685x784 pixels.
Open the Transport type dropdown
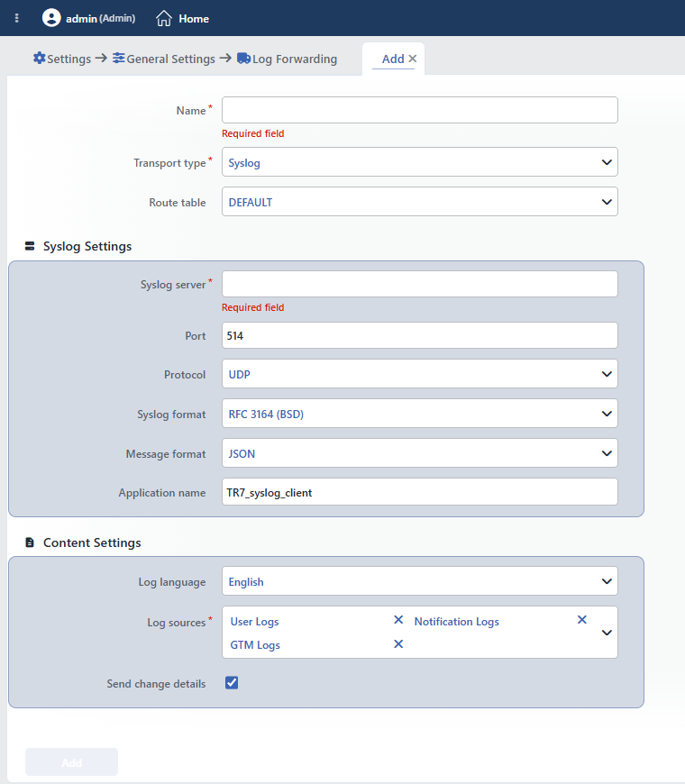419,162
